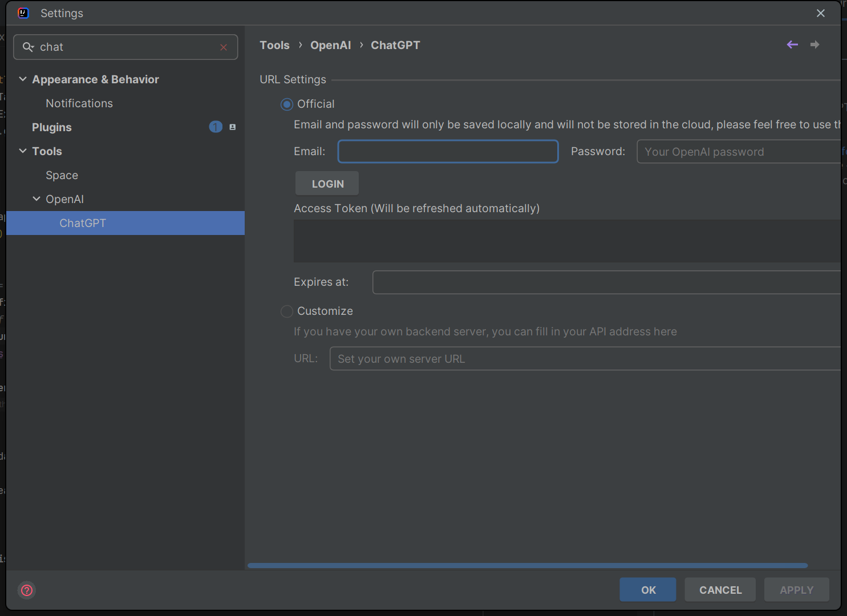This screenshot has height=616, width=847.
Task: Select the Official radio button
Action: pyautogui.click(x=287, y=104)
